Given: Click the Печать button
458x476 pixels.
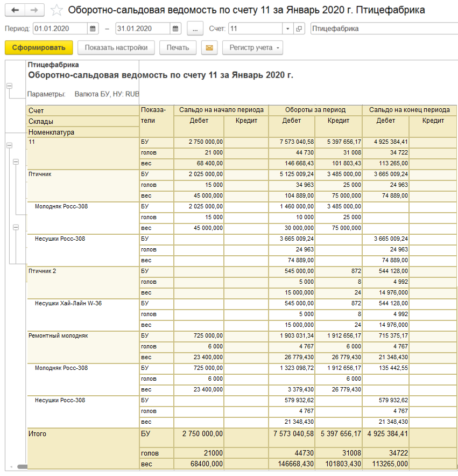Looking at the screenshot, I should click(x=178, y=48).
